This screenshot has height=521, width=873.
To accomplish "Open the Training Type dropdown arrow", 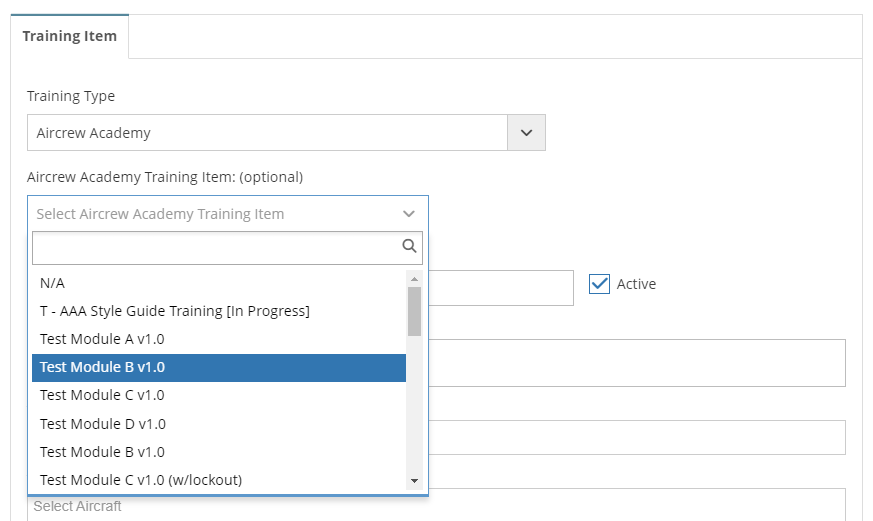I will [526, 132].
